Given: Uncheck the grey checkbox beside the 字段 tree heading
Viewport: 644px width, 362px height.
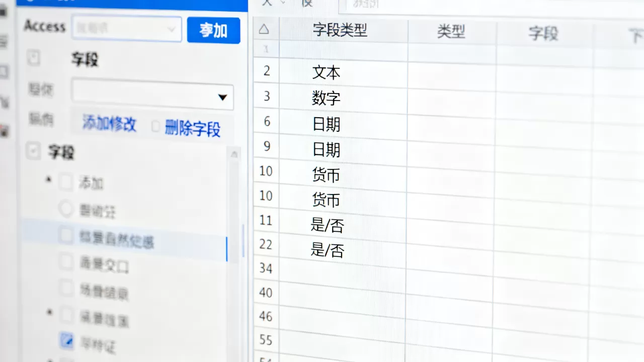Looking at the screenshot, I should coord(33,150).
